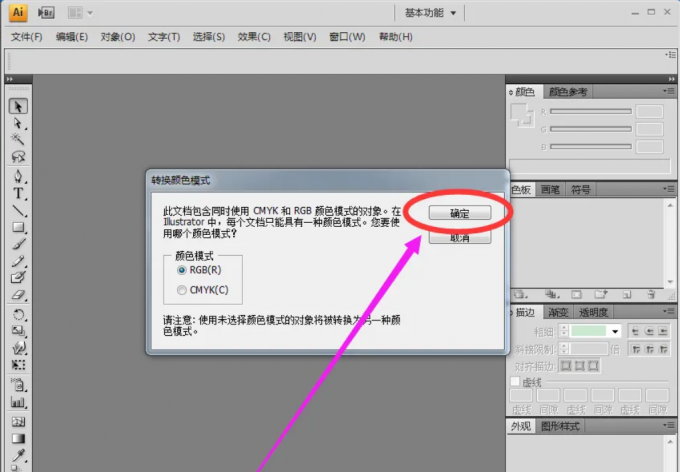Open the 外观 panel options menu
The image size is (680, 472).
(670, 426)
